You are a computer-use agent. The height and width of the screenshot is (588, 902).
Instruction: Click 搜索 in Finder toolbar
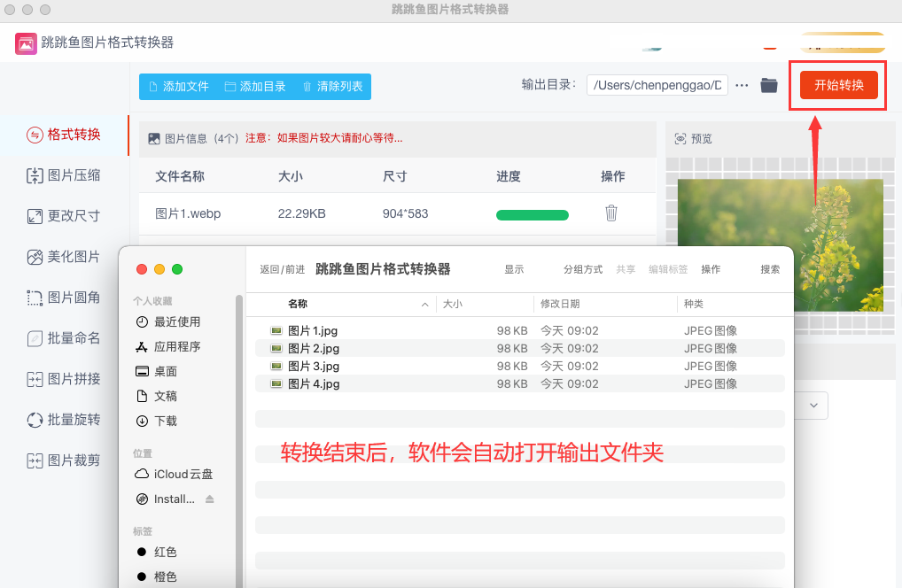click(x=770, y=269)
